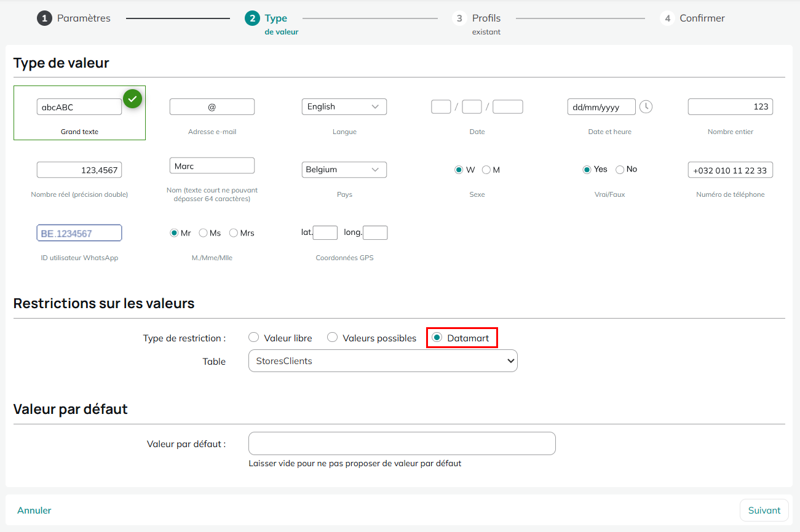Click the green checkmark on Grand texte
Image resolution: width=800 pixels, height=532 pixels.
click(x=132, y=98)
